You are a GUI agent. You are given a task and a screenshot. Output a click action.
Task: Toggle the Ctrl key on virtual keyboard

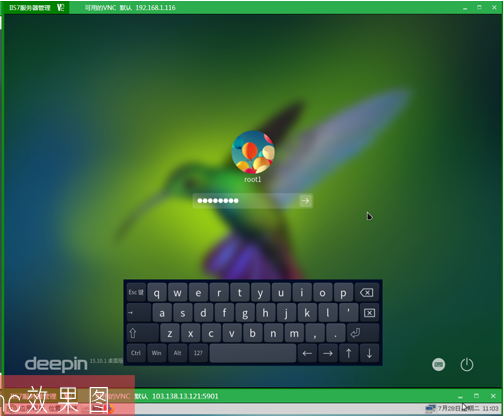[x=136, y=353]
